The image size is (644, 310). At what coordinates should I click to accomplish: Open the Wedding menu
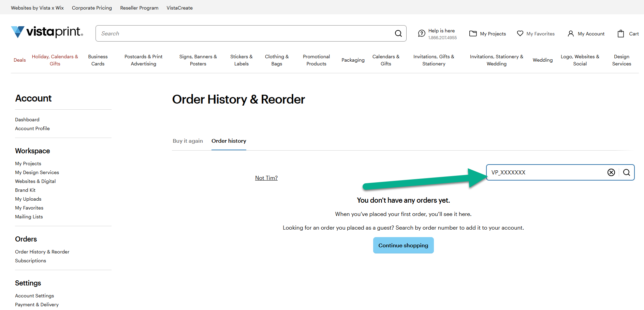click(x=543, y=60)
